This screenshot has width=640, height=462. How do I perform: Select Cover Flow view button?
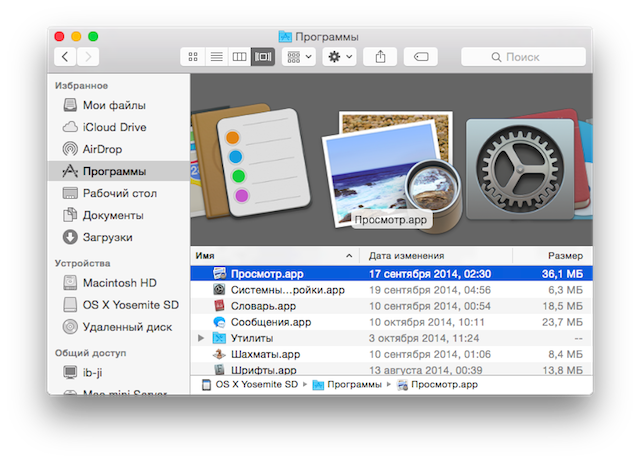point(263,57)
